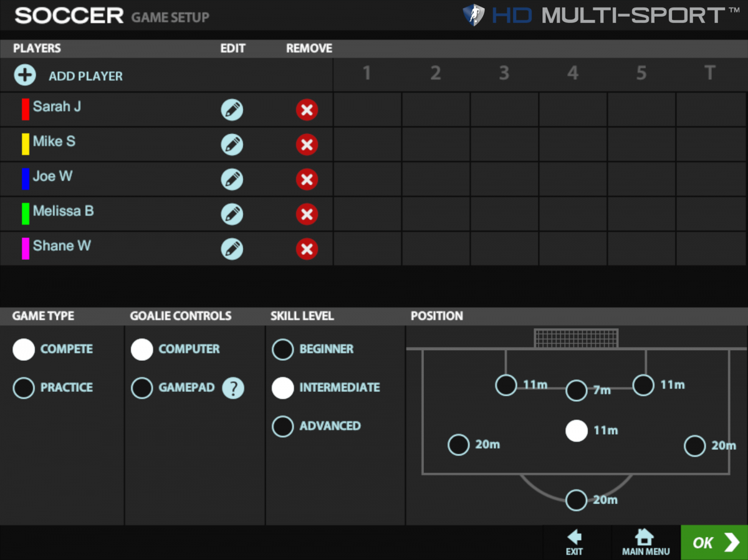Click the player name Shane W
Image resolution: width=748 pixels, height=560 pixels.
click(62, 246)
